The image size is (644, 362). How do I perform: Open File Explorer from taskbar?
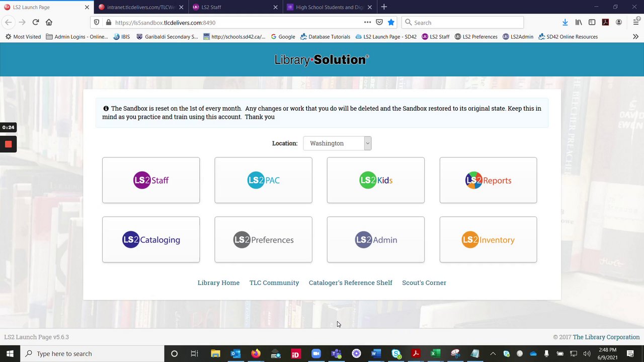pos(215,353)
